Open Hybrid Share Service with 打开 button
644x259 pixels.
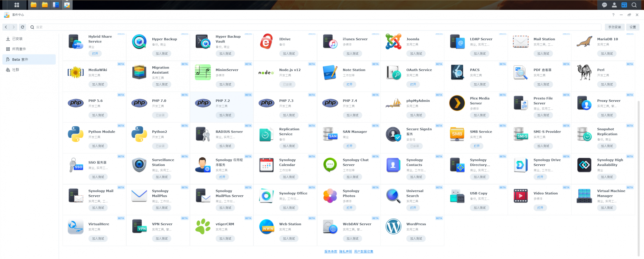pyautogui.click(x=95, y=53)
